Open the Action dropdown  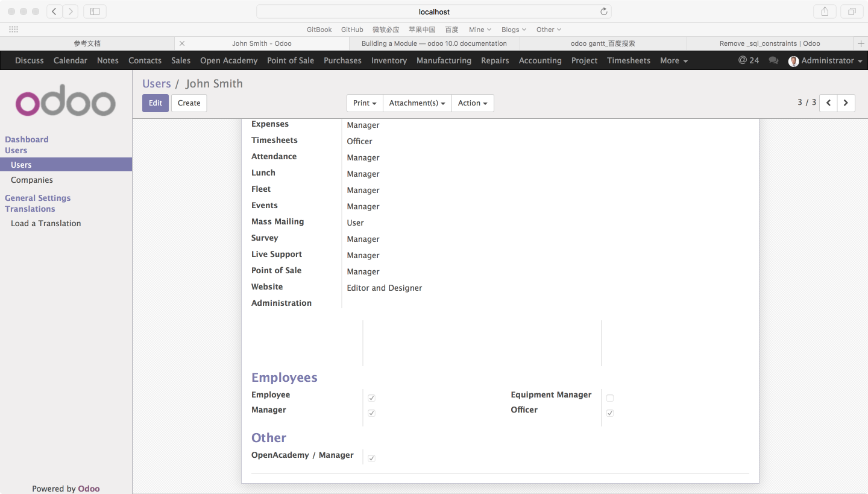tap(473, 103)
